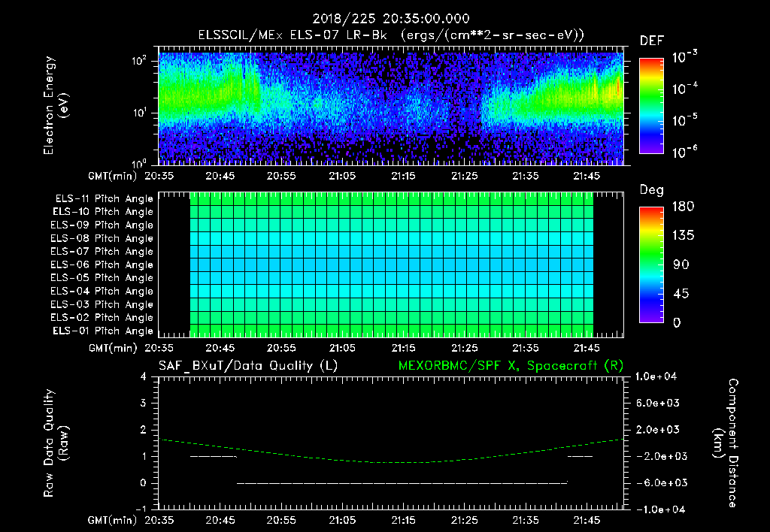Click the -1 tick on the Raw Data Quality axis
The image size is (770, 532).
(x=141, y=509)
